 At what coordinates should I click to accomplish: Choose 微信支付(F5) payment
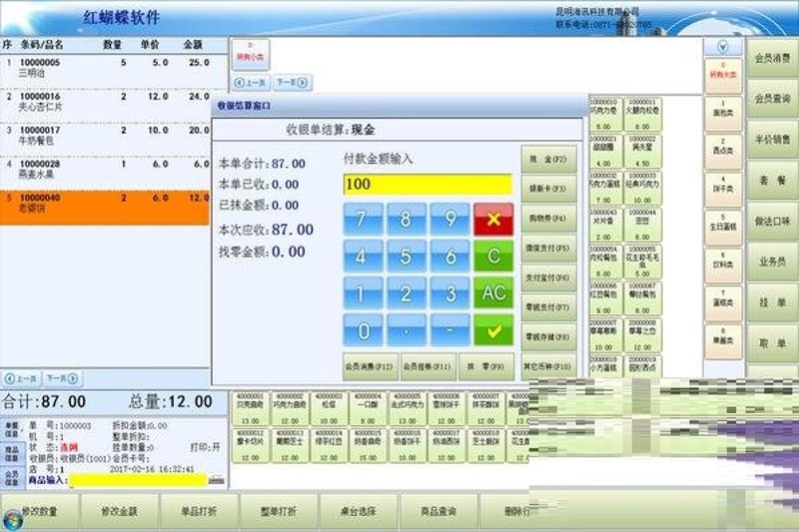point(548,248)
